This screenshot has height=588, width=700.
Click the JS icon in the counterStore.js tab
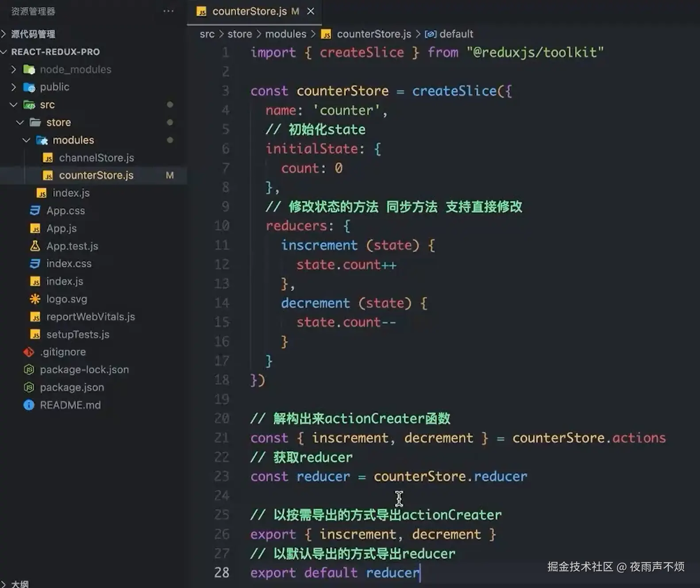point(201,12)
